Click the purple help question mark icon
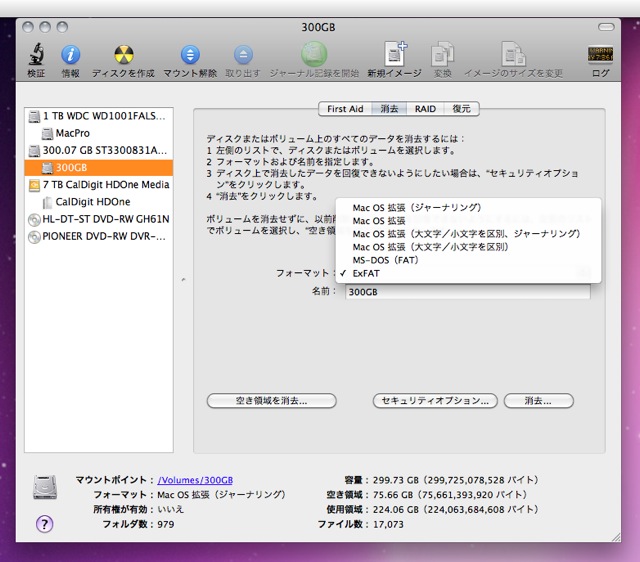Viewport: 640px width, 562px height. pos(45,523)
